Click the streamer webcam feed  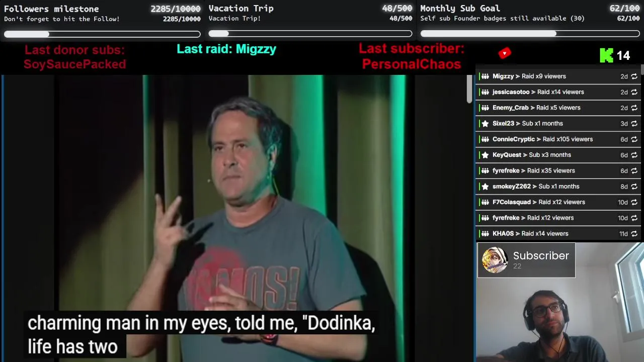click(559, 302)
